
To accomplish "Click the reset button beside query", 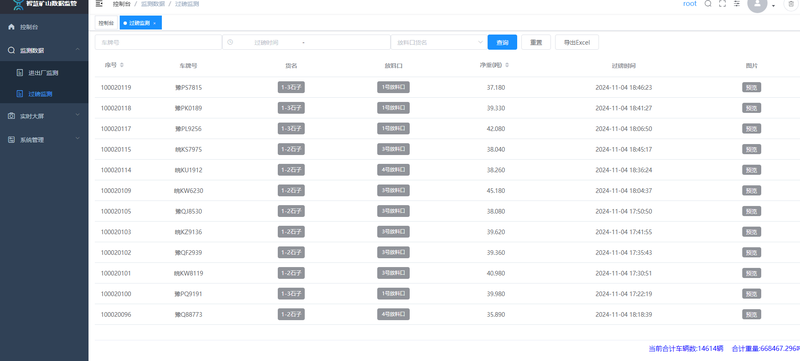I will pos(536,42).
